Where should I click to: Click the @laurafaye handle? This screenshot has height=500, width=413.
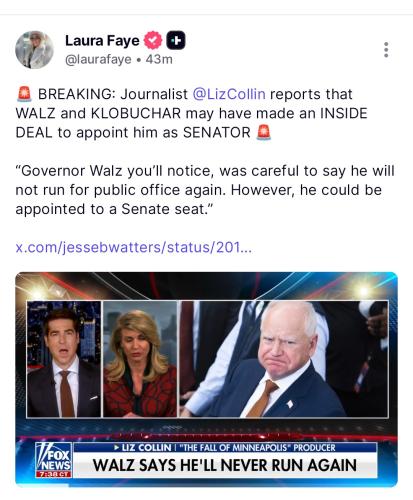[98, 59]
